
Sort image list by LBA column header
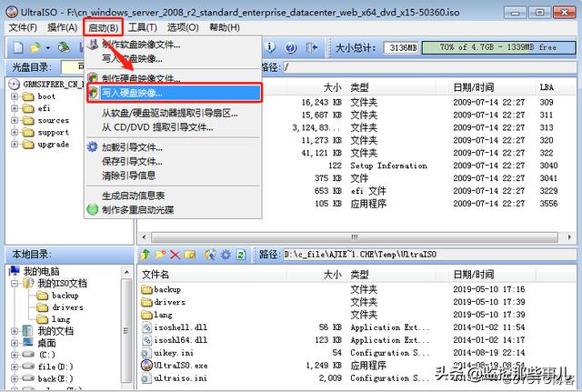(555, 87)
